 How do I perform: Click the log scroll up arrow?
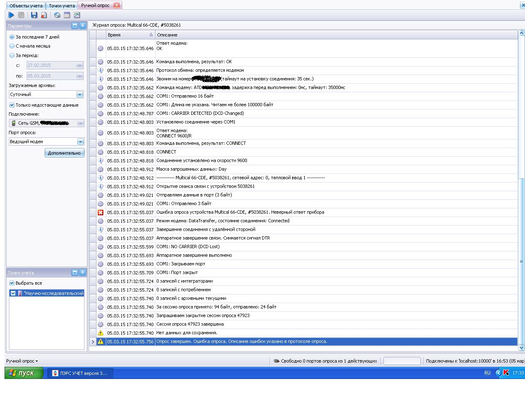(x=522, y=33)
